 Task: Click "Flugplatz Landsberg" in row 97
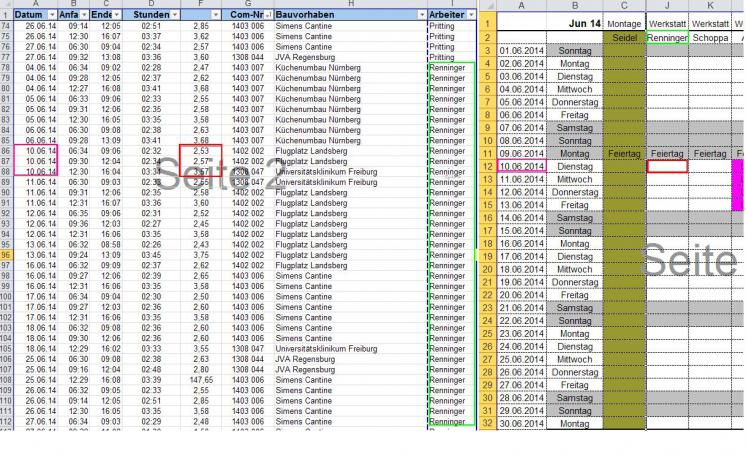tap(351, 265)
